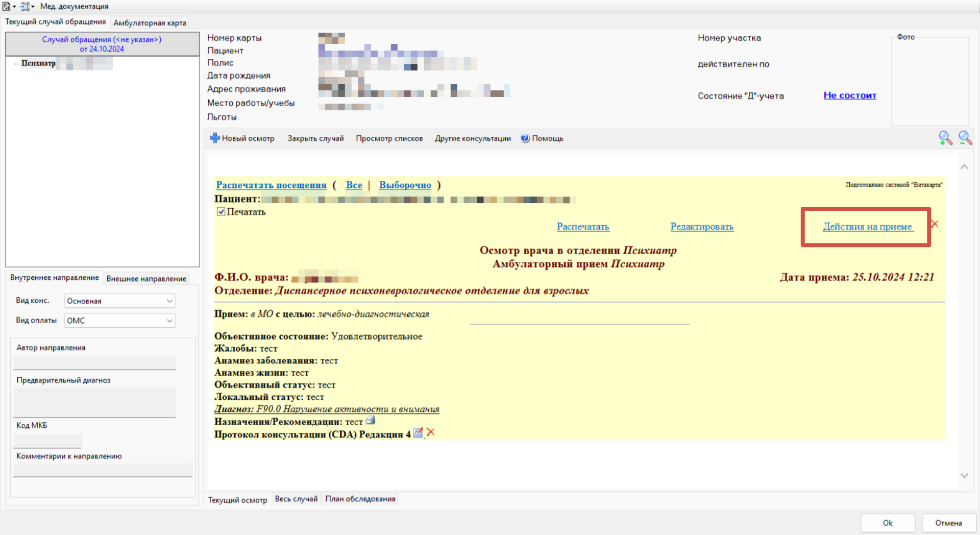Click the zoom out magnifier icon
980x535 pixels.
(x=965, y=138)
